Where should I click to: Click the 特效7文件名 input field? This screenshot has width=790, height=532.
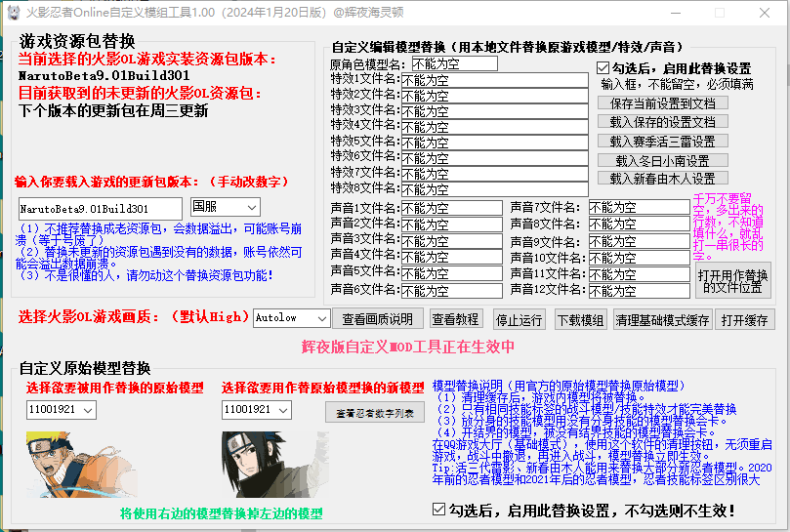495,174
